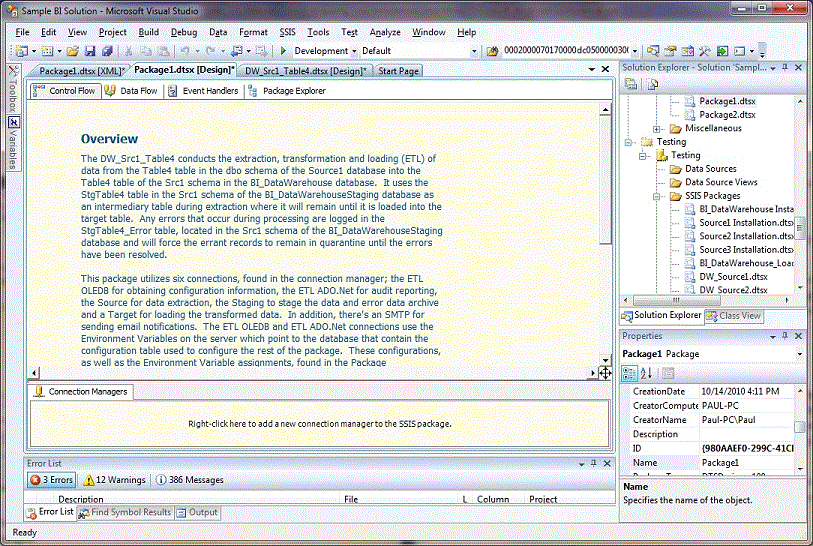Switch to the Event Handlers tab

click(x=203, y=91)
